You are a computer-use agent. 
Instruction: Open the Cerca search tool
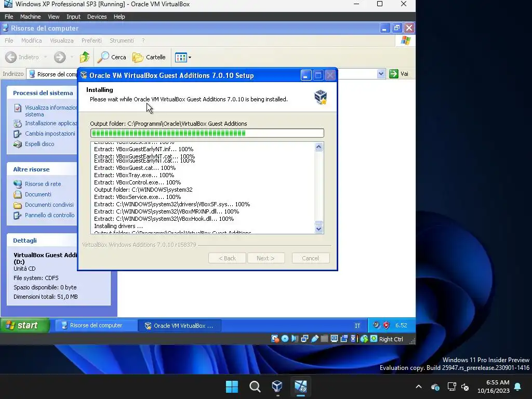(x=112, y=57)
